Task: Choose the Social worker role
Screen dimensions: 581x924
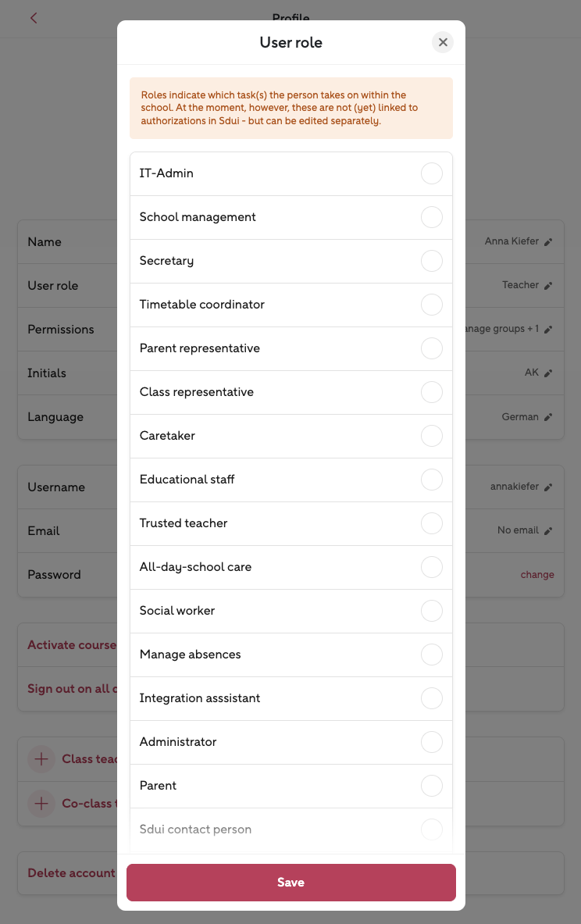Action: 431,611
